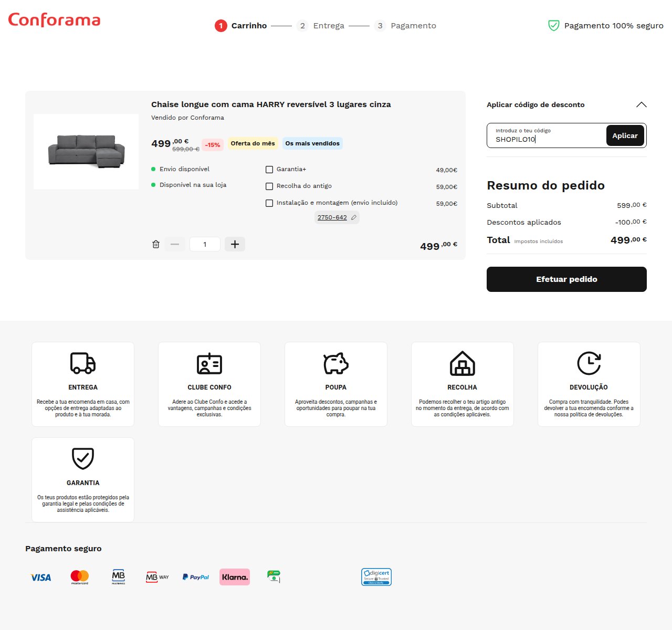This screenshot has height=630, width=672.
Task: Click the secure payment shield icon
Action: pos(553,25)
